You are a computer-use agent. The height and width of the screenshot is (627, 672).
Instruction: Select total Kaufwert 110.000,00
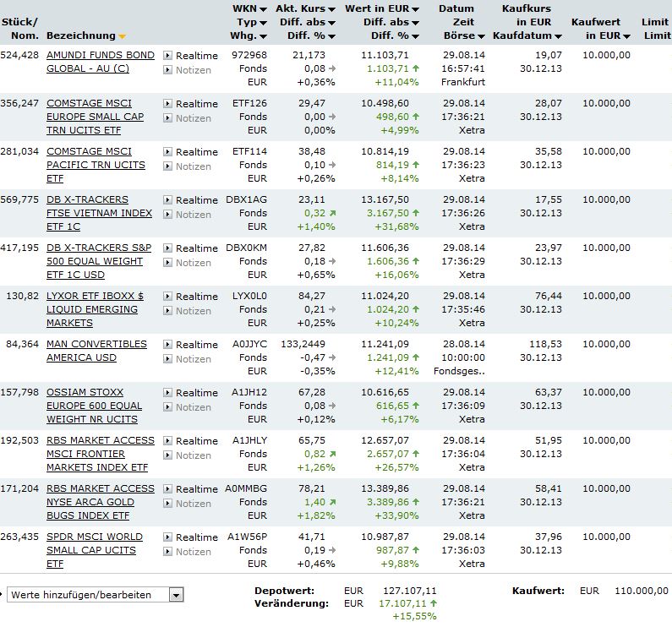[x=642, y=591]
